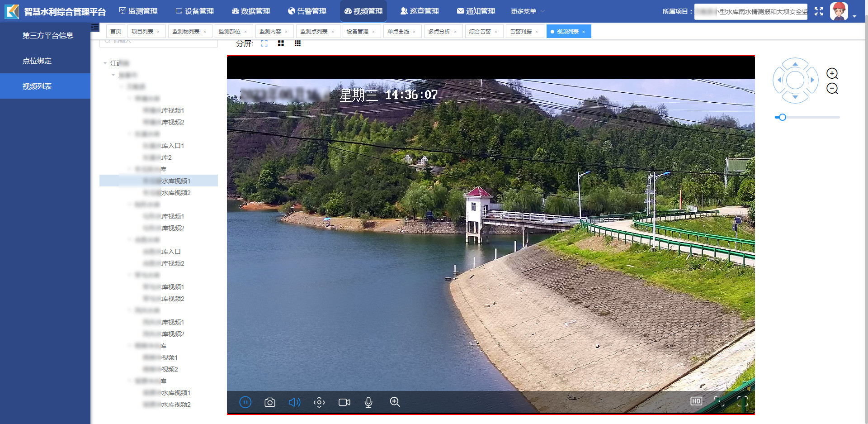Click the magnifier zoom icon in player bar
868x424 pixels.
(395, 402)
